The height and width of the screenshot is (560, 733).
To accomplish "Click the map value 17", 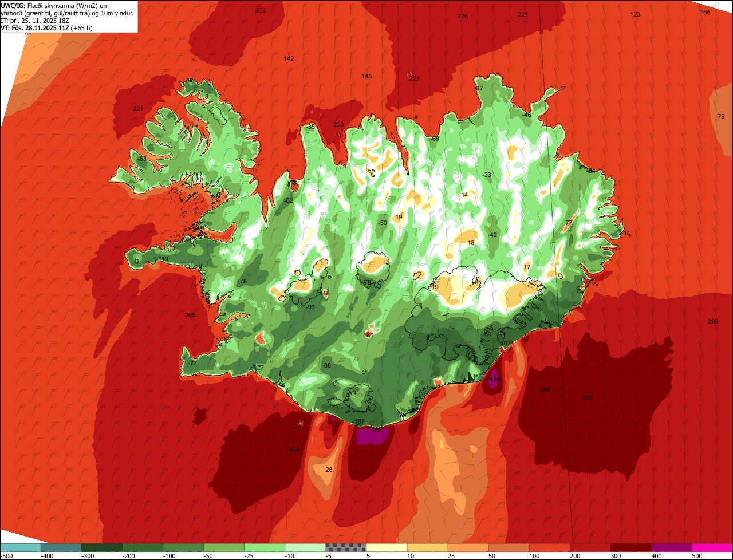I will click(x=527, y=267).
